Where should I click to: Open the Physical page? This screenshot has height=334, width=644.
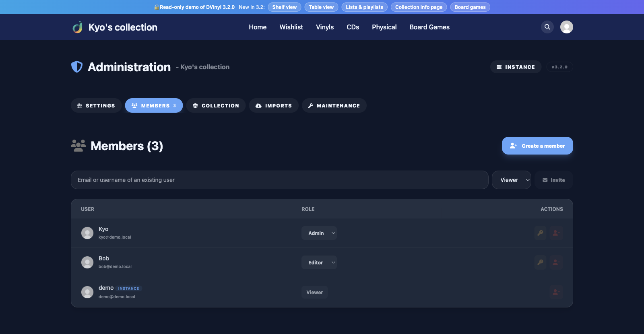pyautogui.click(x=384, y=27)
